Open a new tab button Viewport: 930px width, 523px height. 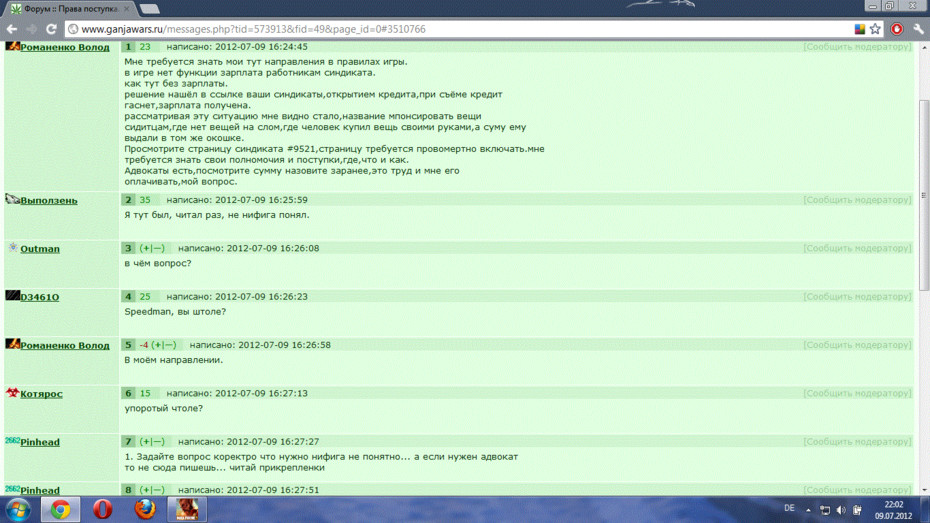[x=149, y=9]
